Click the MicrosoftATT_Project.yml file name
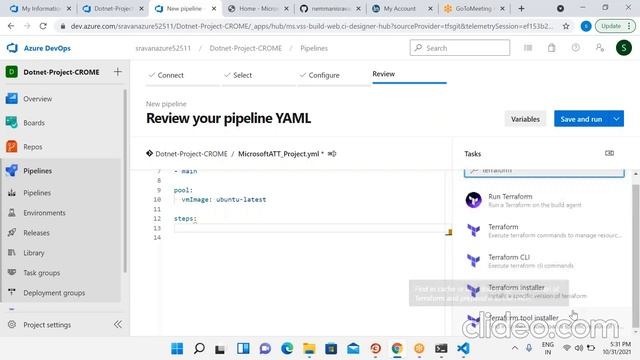The height and width of the screenshot is (360, 640). point(278,154)
